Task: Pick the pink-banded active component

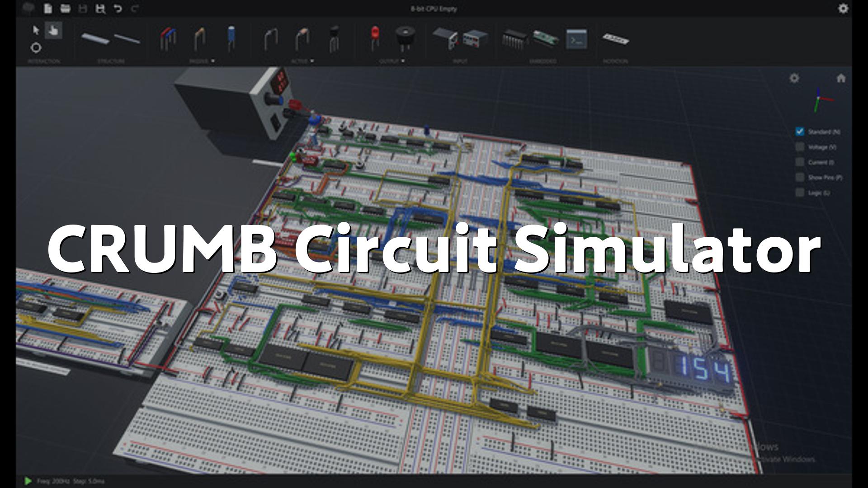Action: coord(302,38)
